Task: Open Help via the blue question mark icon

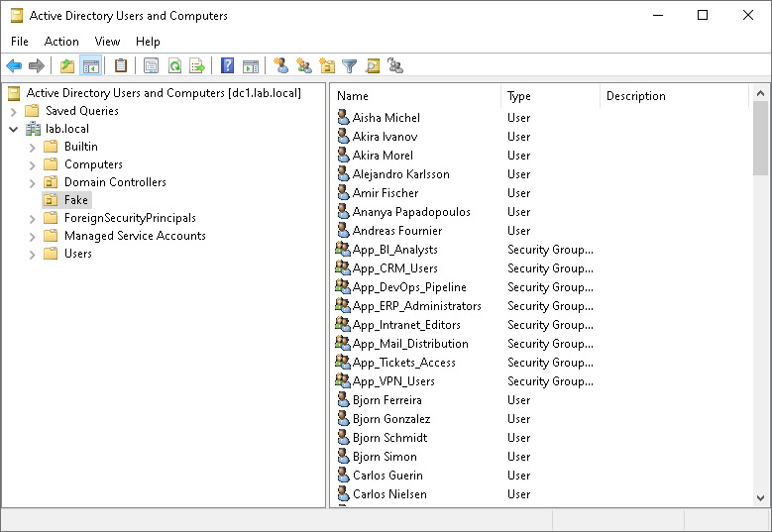Action: tap(227, 65)
